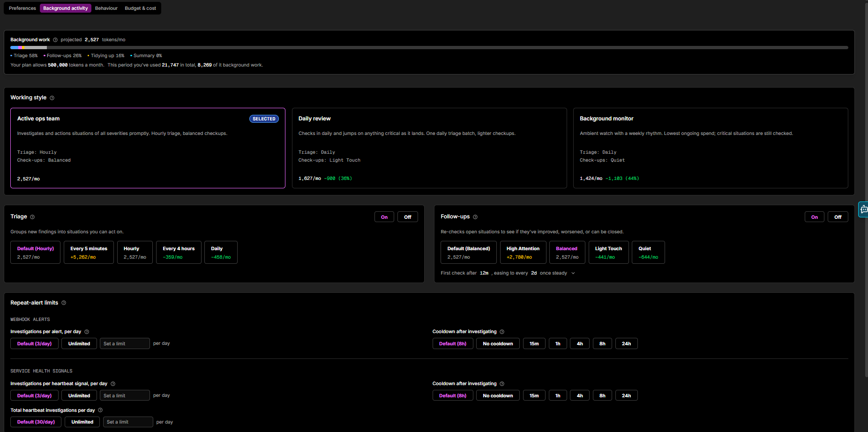The image size is (868, 432).
Task: Select Default (8h) service health signals cooldown
Action: coord(453,396)
